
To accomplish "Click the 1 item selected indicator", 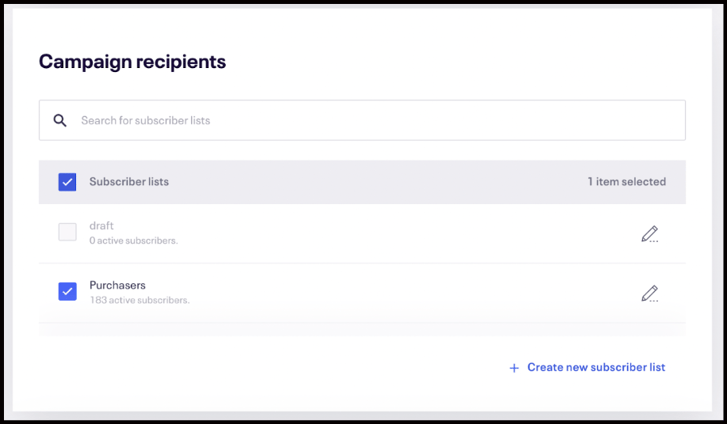I will click(x=626, y=182).
